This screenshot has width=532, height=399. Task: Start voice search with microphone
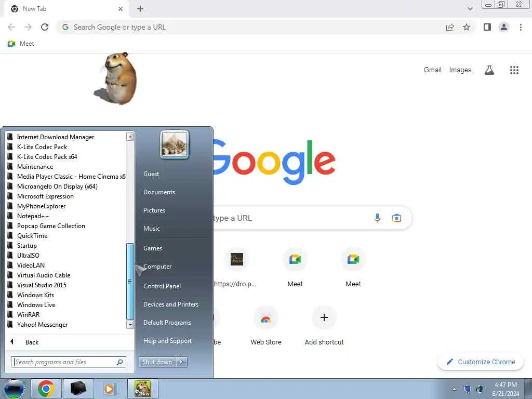[377, 218]
